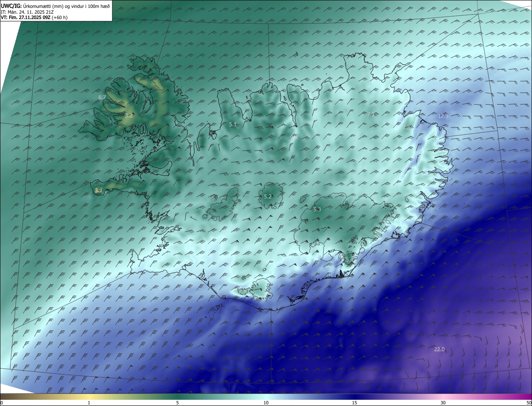This screenshot has height=406, width=532.
Task: Click the '5' tick label on the colour scale
Action: [177, 403]
